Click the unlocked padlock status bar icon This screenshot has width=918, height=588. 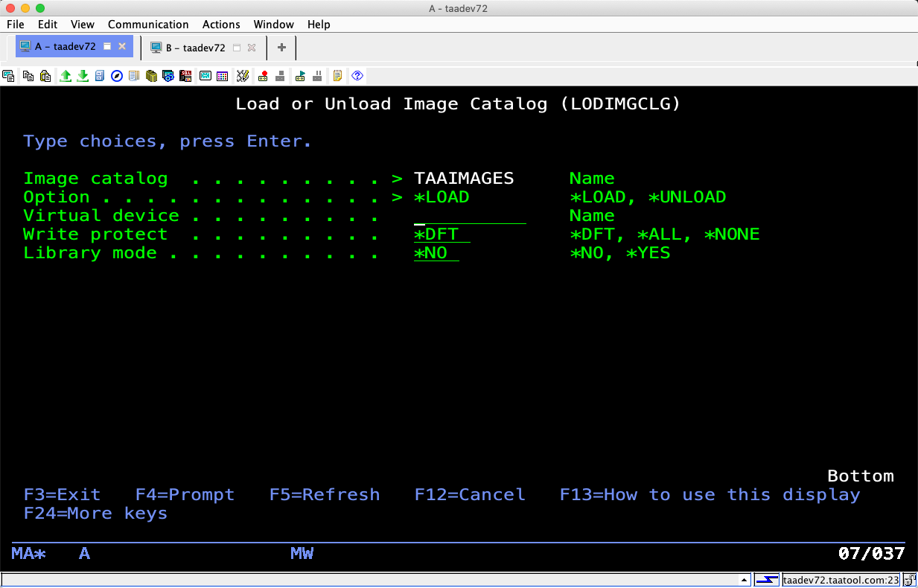pyautogui.click(x=910, y=580)
